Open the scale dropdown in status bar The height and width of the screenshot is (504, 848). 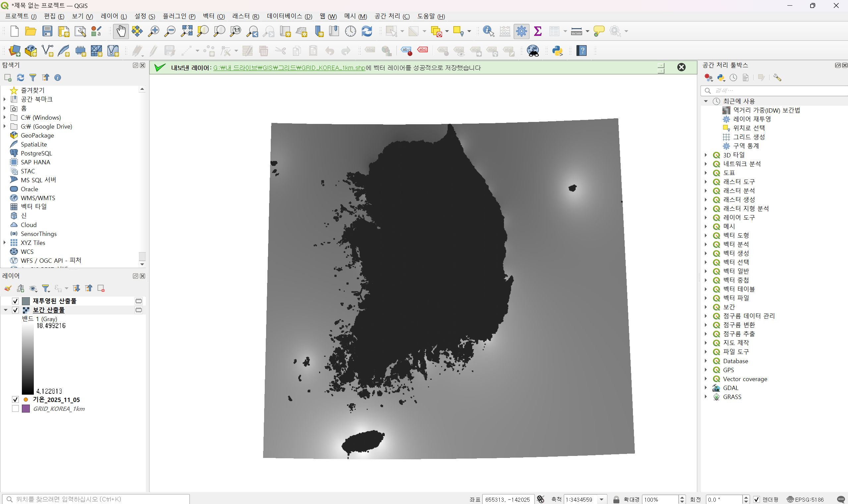coord(602,499)
